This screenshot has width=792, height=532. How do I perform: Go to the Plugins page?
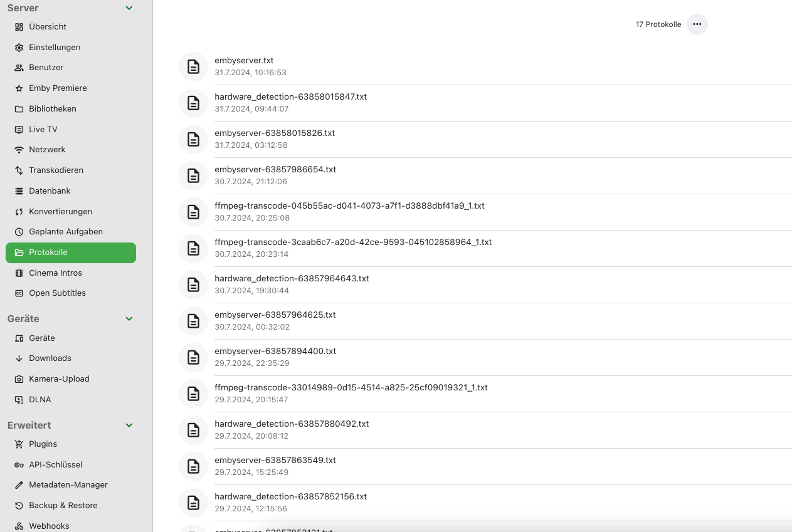pyautogui.click(x=71, y=444)
